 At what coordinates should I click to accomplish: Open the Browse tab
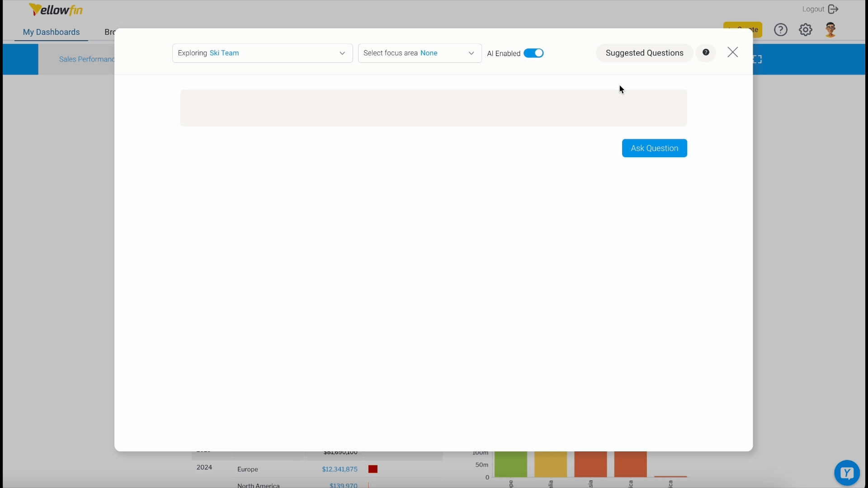coord(109,32)
